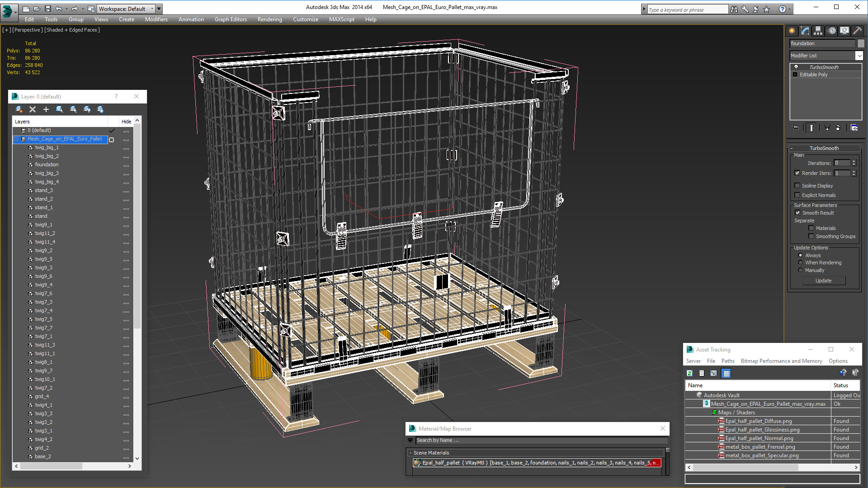Switch Asset Tracking to table view icon
868x488 pixels.
tap(726, 373)
